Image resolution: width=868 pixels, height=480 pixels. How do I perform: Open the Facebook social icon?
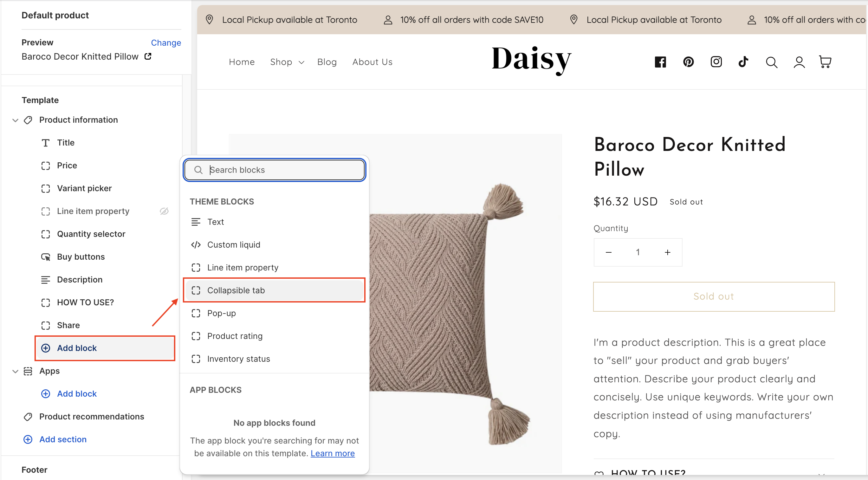pyautogui.click(x=660, y=62)
